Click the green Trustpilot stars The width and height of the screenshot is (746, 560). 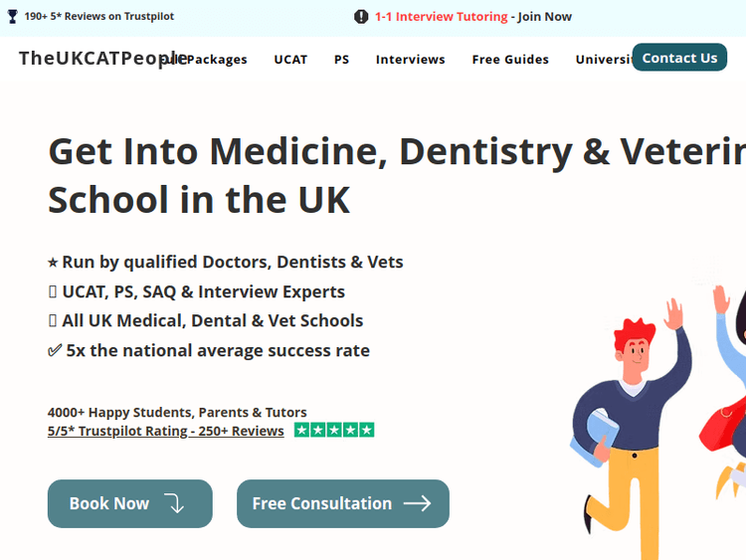click(x=334, y=431)
